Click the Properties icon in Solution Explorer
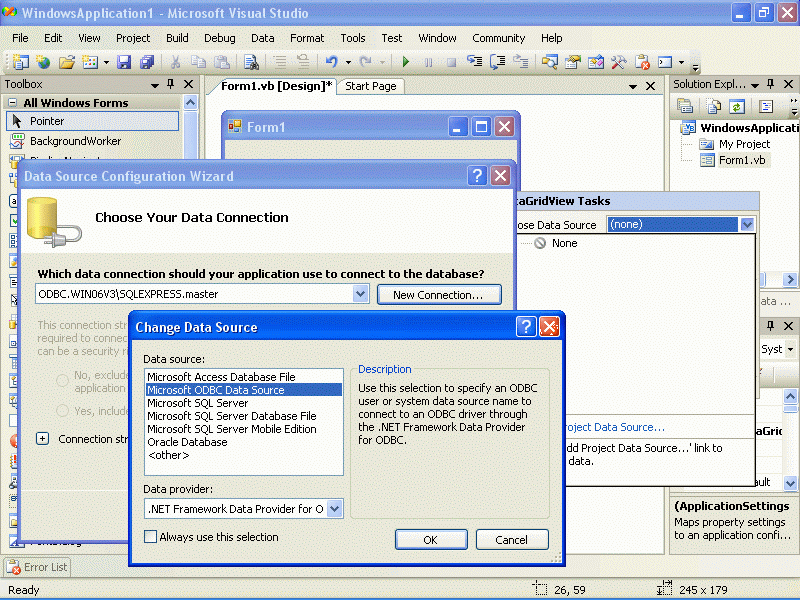The height and width of the screenshot is (600, 800). coord(685,106)
